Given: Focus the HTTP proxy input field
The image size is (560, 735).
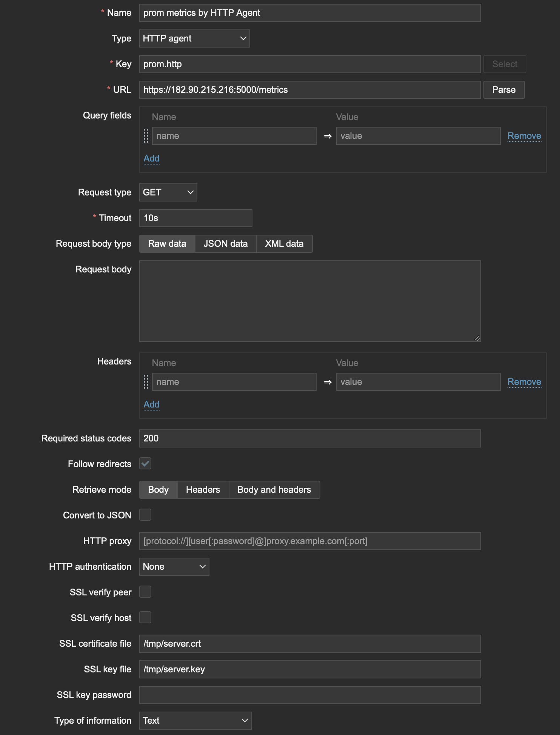Looking at the screenshot, I should tap(310, 541).
